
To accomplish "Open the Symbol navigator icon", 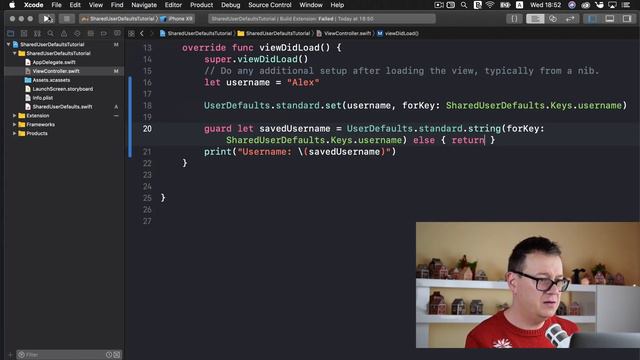I will pos(37,33).
